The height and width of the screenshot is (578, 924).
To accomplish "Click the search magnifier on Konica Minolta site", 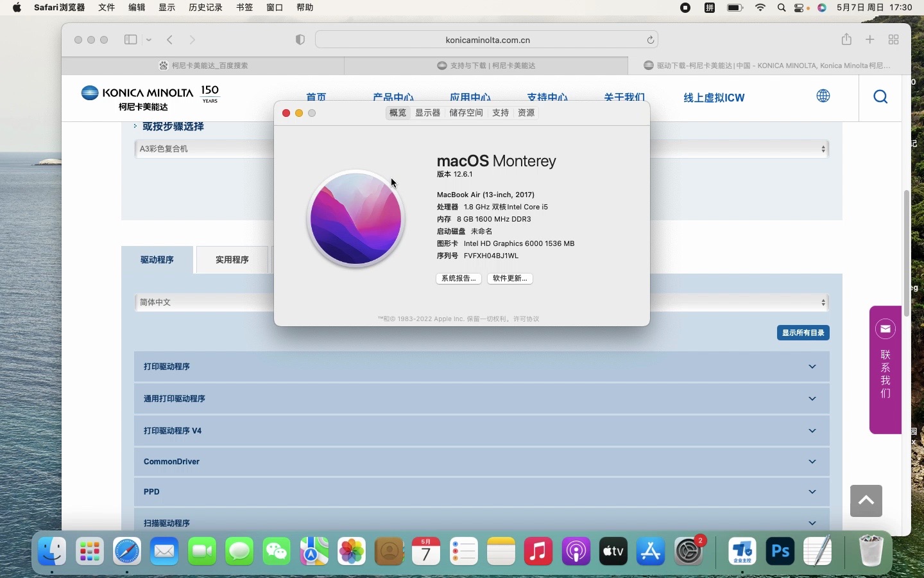I will point(880,97).
